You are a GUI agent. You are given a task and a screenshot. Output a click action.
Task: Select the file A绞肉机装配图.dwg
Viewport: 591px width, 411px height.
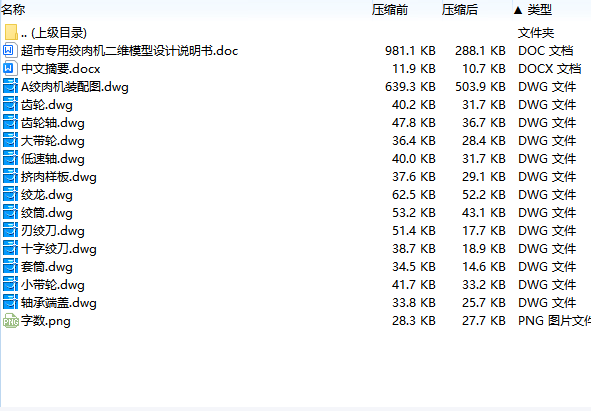click(75, 87)
